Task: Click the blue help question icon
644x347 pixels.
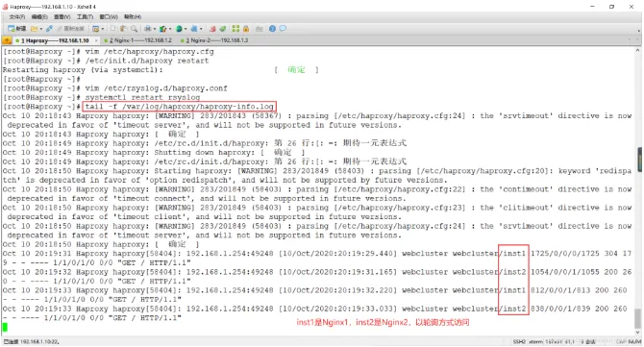Action: [x=272, y=28]
